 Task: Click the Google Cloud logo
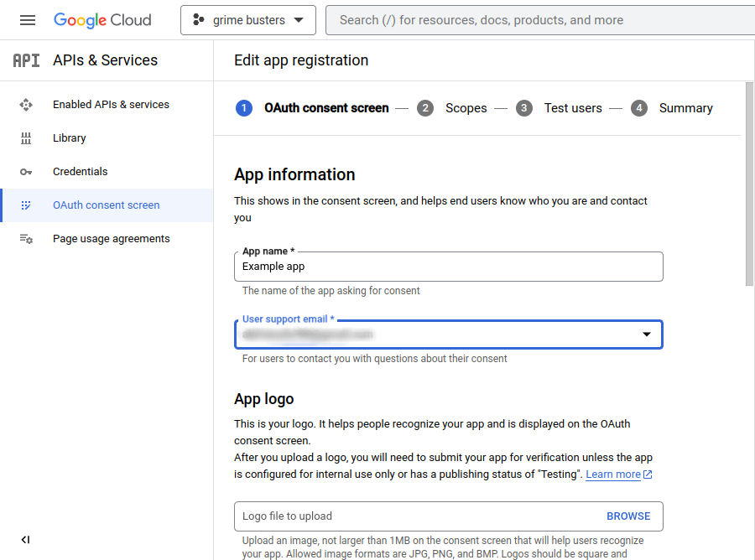coord(102,20)
